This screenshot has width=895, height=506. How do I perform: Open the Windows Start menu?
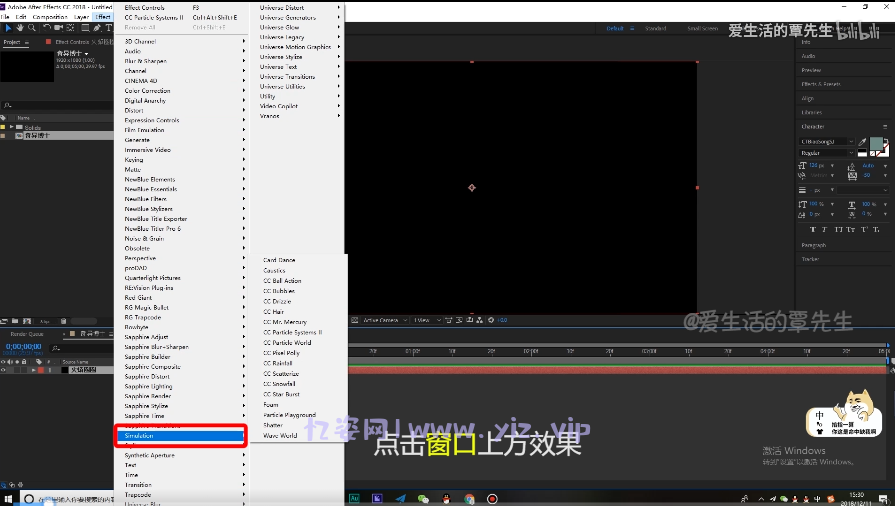pos(8,499)
